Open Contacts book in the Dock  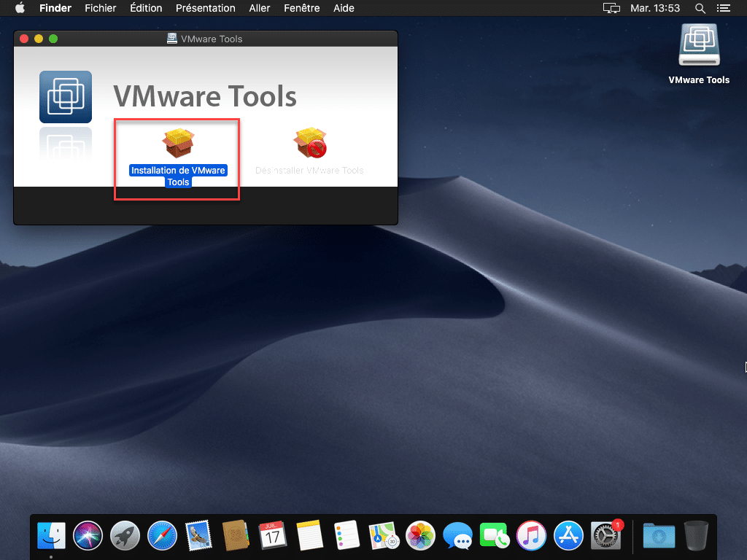coord(236,535)
